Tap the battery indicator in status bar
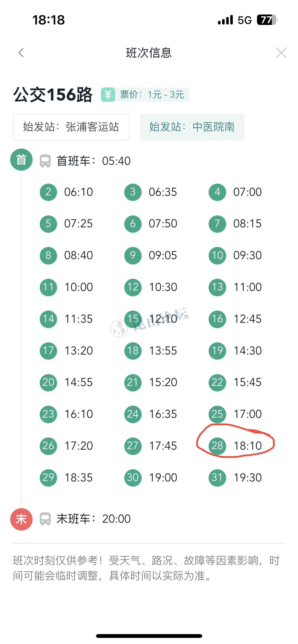The height and width of the screenshot is (644, 298). (x=267, y=20)
